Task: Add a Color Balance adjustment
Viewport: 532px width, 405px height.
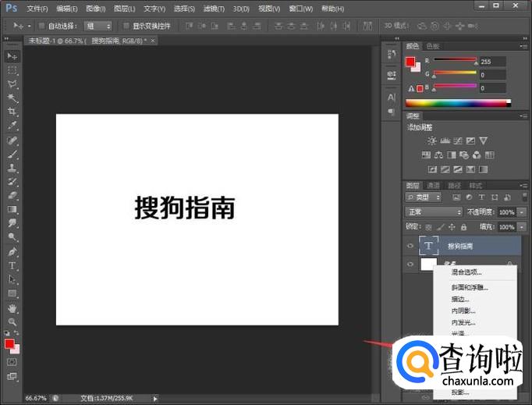Action: click(x=438, y=155)
